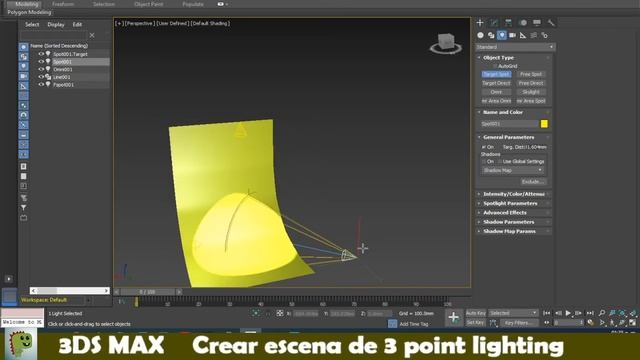This screenshot has height=360, width=640.
Task: Select the Systems category icon
Action: pyautogui.click(x=544, y=36)
